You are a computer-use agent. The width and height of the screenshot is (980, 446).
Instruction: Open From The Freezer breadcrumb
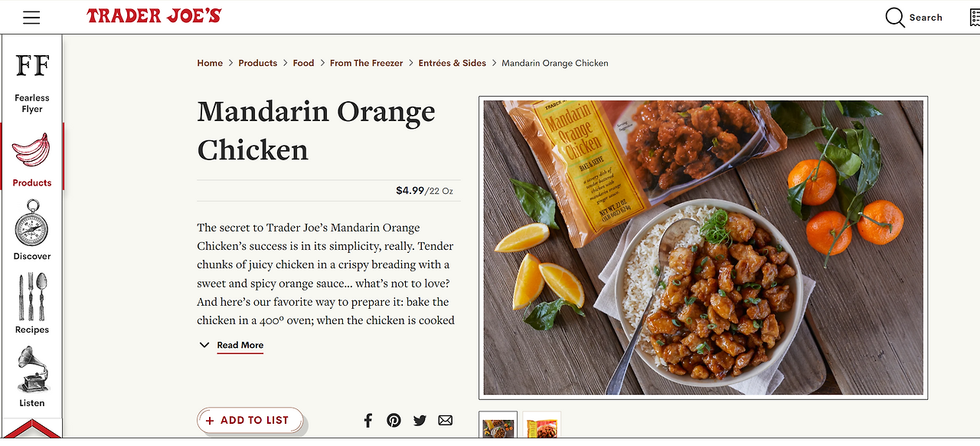pos(366,63)
